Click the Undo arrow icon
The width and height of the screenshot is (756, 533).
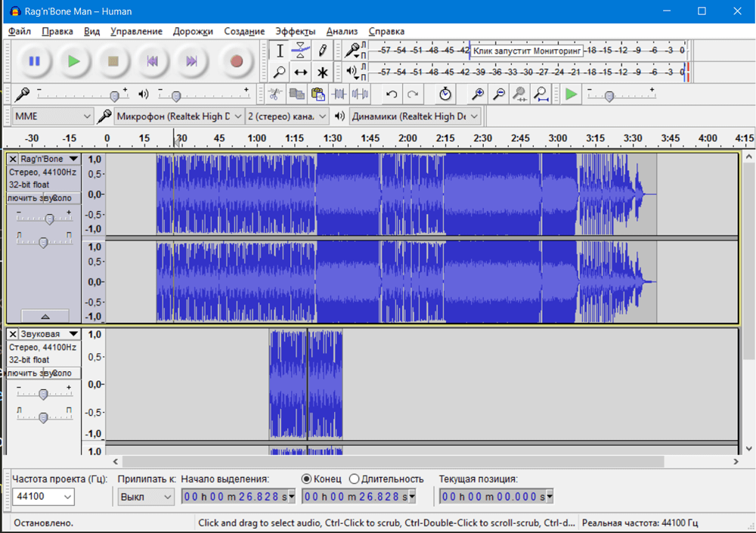pos(392,95)
